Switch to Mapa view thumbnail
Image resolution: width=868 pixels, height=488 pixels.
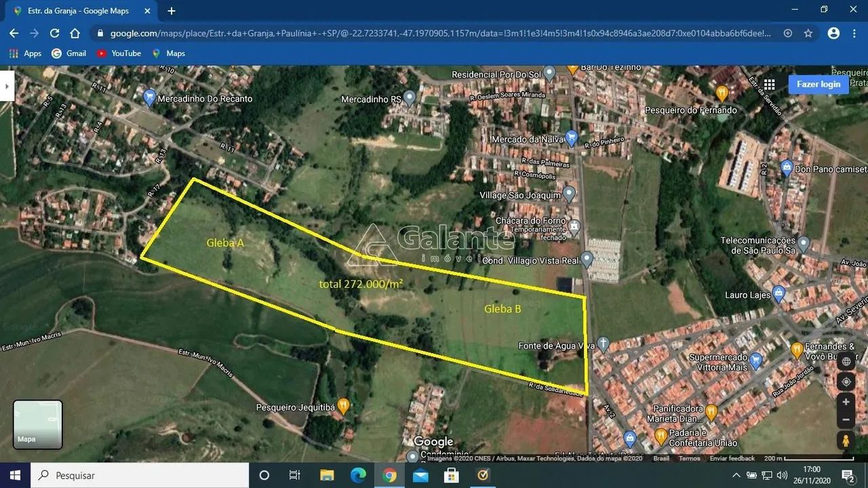coord(38,424)
